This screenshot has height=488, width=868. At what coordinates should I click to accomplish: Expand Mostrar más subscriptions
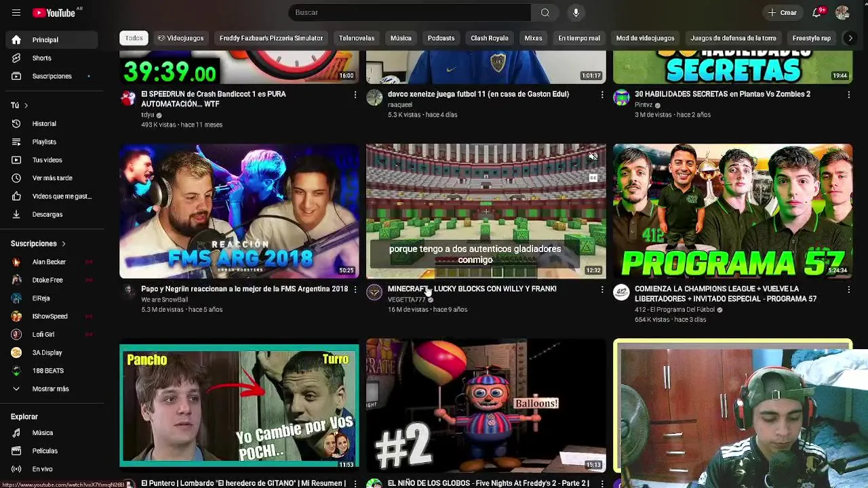(x=52, y=389)
